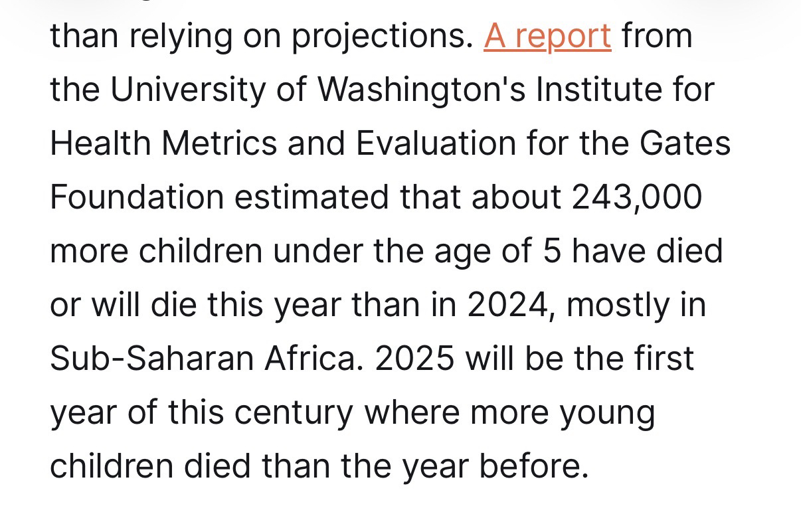801x532 pixels.
Task: Open the "A report" hyperlink
Action: 547,36
